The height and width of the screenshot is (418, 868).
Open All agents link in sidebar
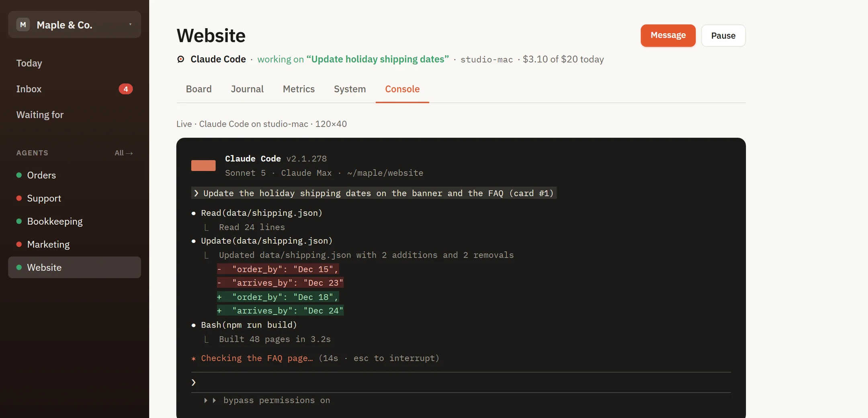[124, 153]
